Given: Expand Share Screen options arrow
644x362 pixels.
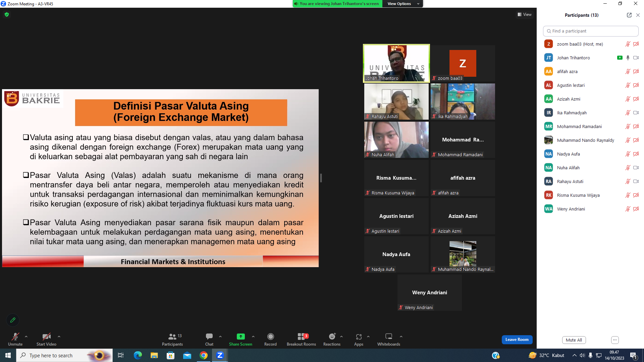Looking at the screenshot, I should 253,337.
